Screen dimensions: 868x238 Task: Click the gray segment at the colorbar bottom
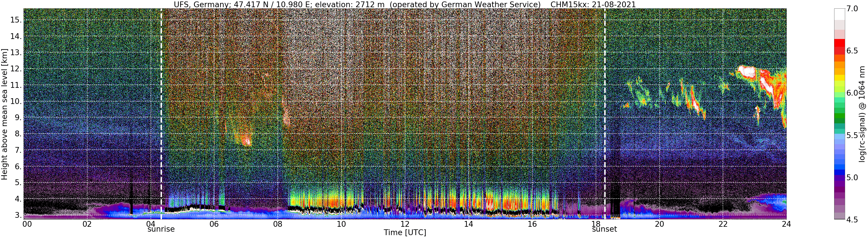tap(839, 216)
